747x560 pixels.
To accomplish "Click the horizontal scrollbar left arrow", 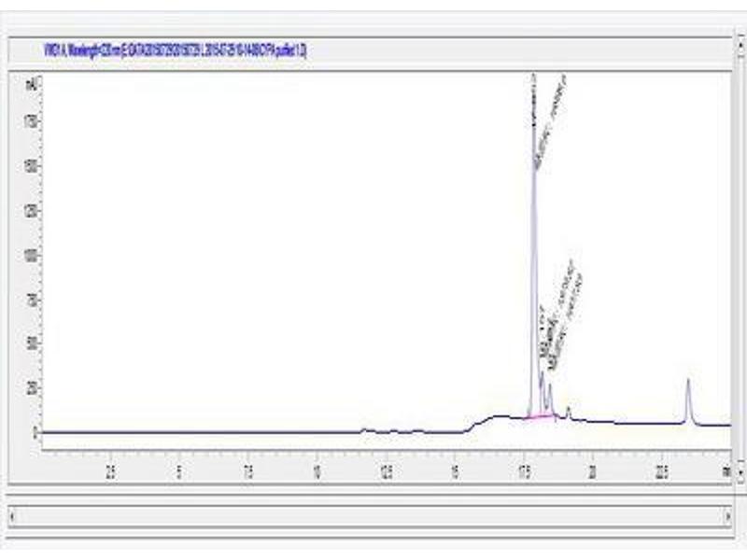I will pyautogui.click(x=12, y=515).
